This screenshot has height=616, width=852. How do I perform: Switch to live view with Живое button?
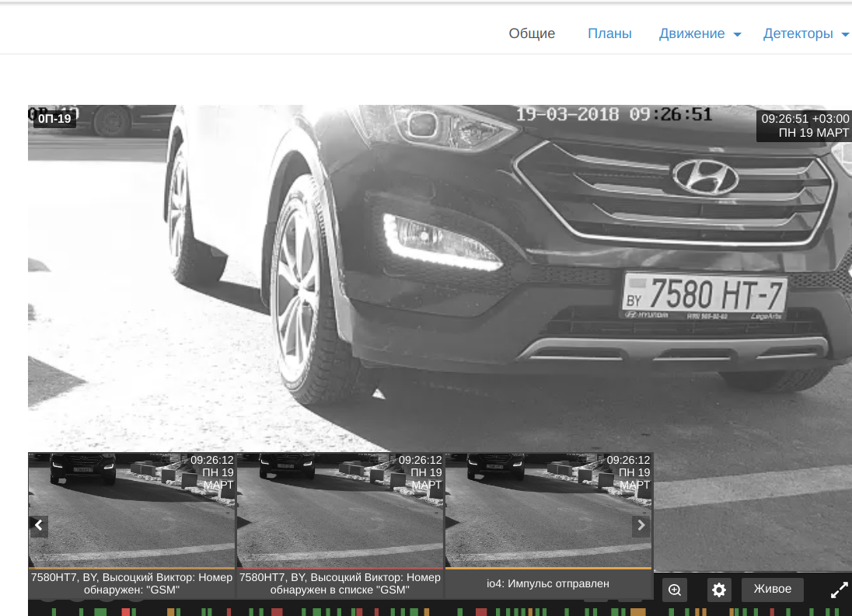tap(772, 590)
